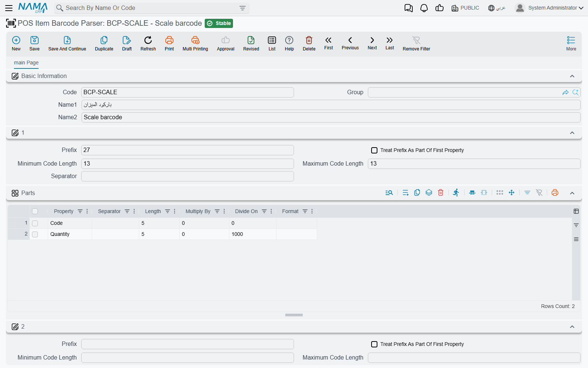Image resolution: width=588 pixels, height=368 pixels.
Task: Click Save And Continue
Action: (67, 43)
